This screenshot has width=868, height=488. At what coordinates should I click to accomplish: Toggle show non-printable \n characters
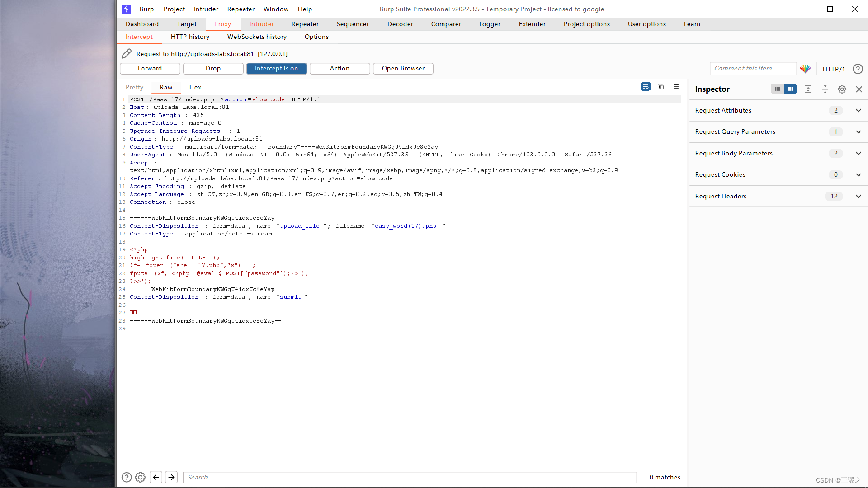coord(661,87)
